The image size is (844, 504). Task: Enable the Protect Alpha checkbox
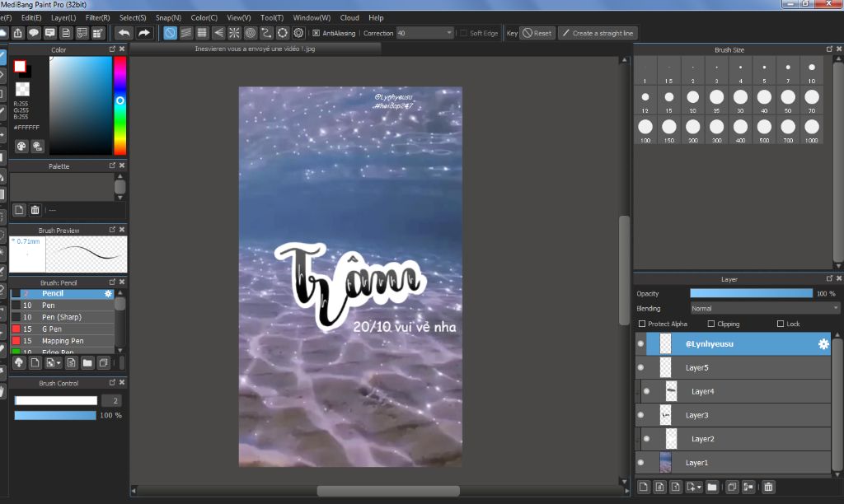click(x=641, y=324)
